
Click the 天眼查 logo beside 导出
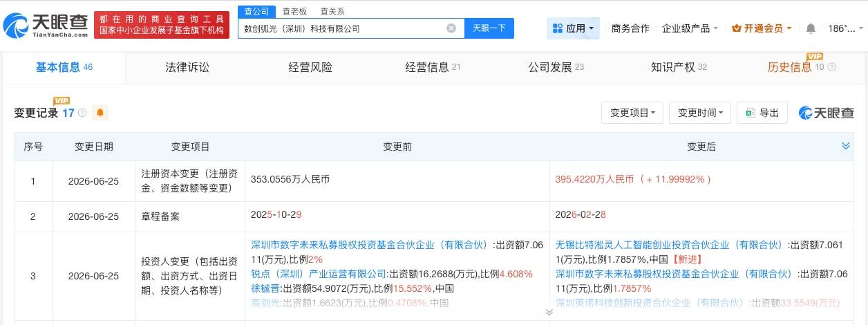(827, 113)
